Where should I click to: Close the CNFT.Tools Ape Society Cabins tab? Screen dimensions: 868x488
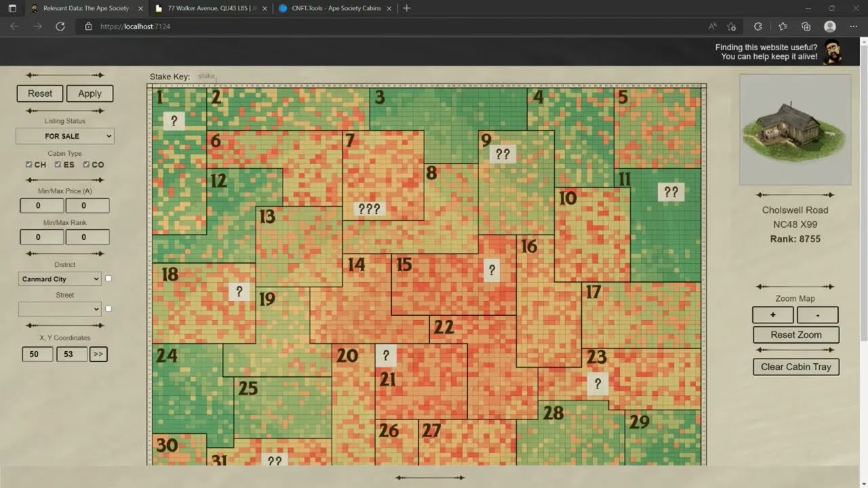click(x=391, y=8)
